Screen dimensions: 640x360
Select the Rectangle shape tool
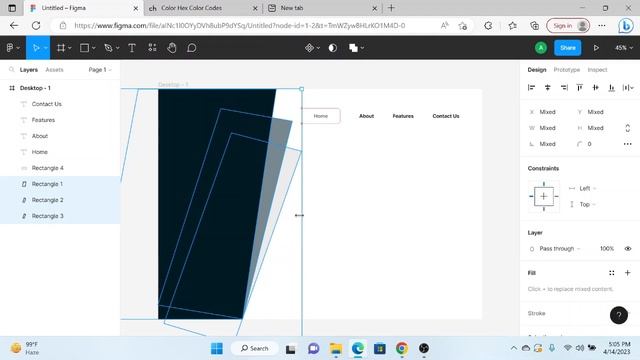pos(84,48)
